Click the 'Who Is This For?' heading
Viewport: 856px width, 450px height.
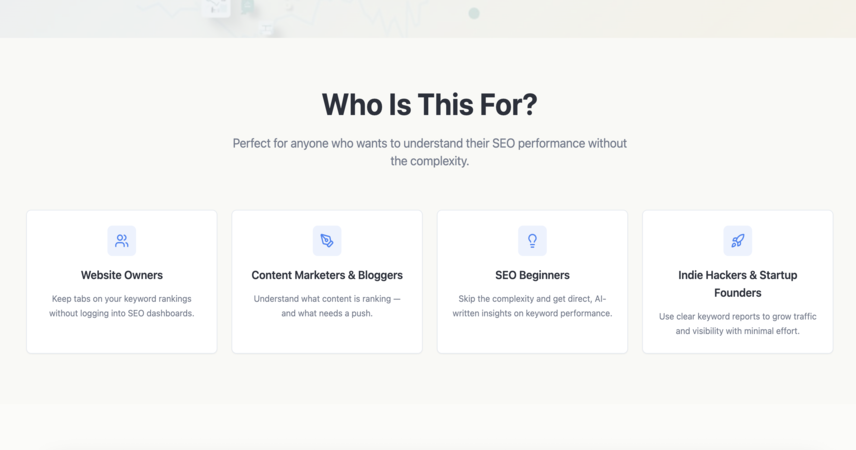point(430,104)
